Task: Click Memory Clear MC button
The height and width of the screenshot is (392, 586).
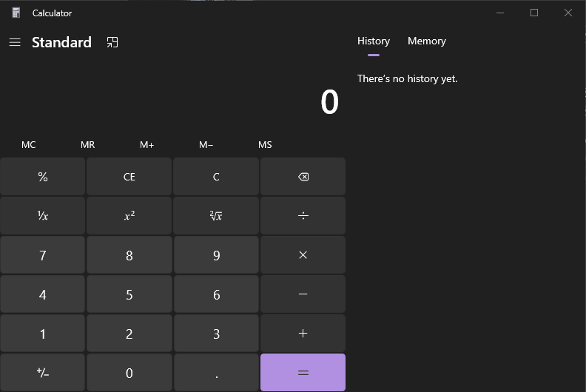Action: [x=29, y=145]
